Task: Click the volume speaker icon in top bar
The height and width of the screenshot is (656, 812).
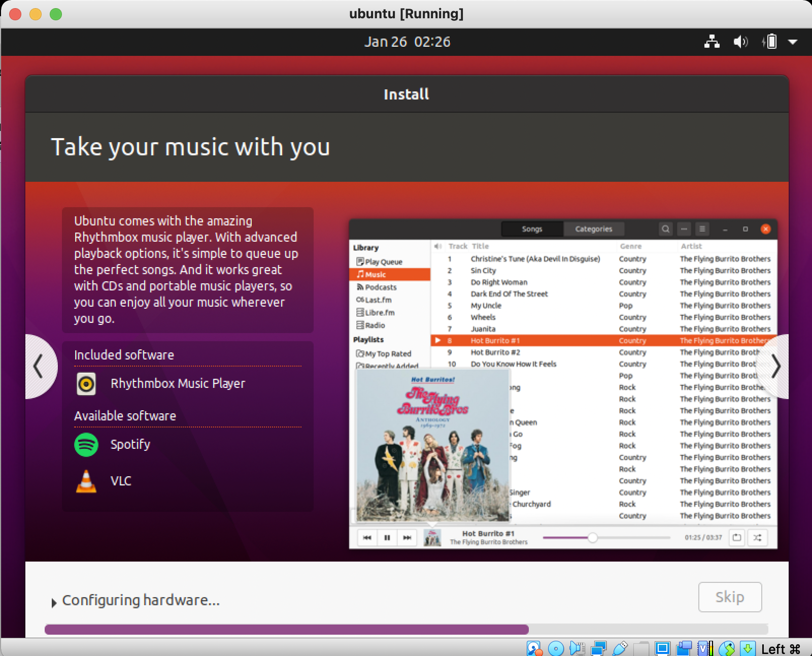Action: pos(740,42)
